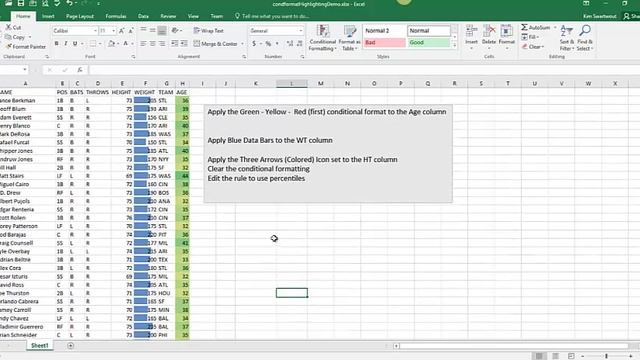Open text orientation options
640x360 pixels.
pyautogui.click(x=176, y=31)
